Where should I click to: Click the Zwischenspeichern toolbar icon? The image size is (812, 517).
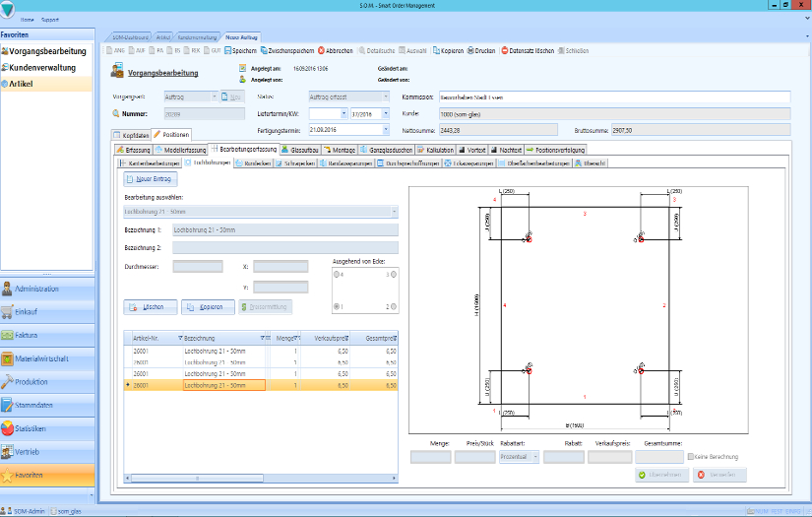(266, 50)
